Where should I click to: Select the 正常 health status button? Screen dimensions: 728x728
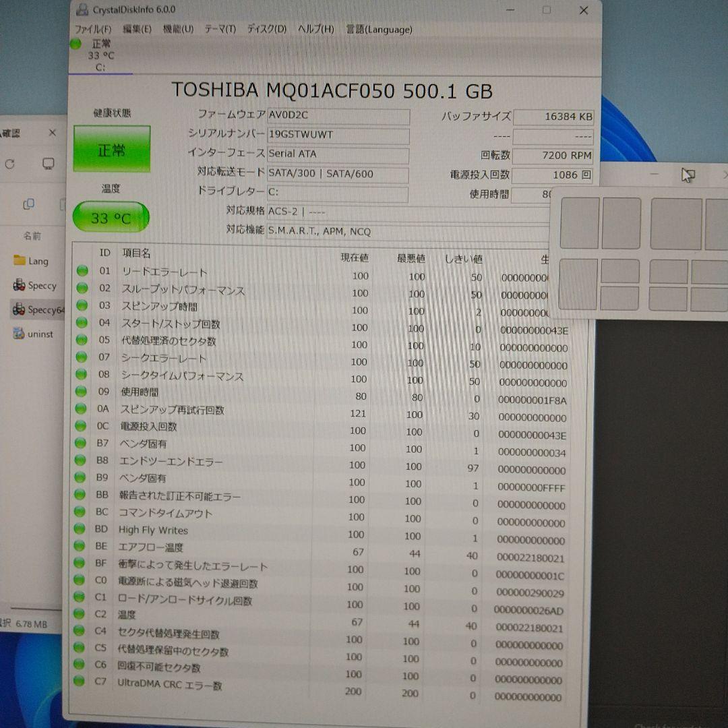(112, 148)
